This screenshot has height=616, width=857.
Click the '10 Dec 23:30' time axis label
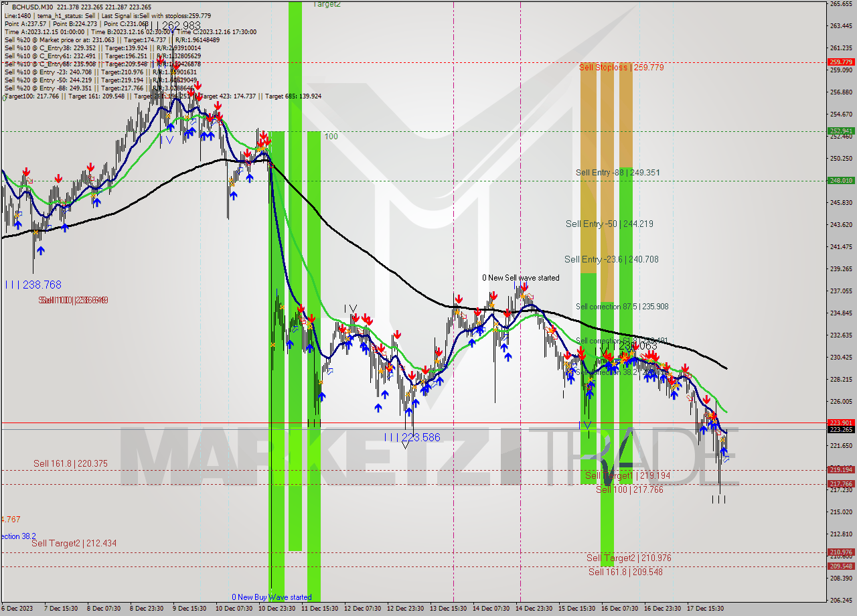coord(277,609)
